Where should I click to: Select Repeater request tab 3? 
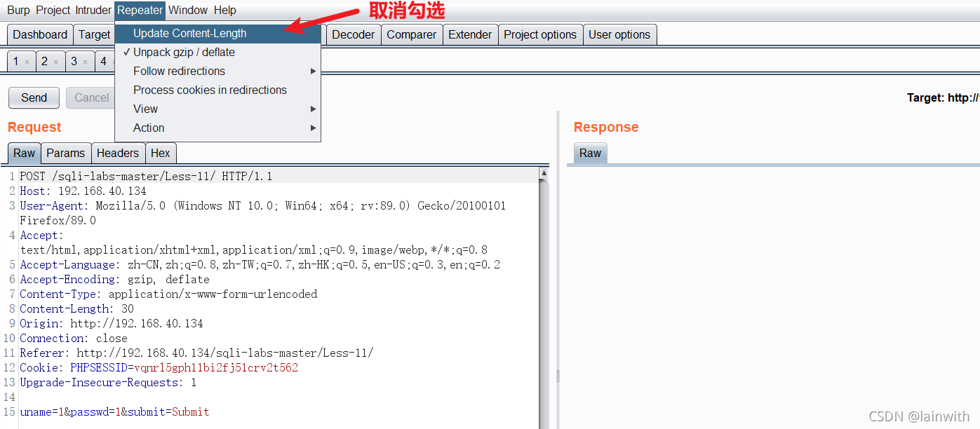74,62
